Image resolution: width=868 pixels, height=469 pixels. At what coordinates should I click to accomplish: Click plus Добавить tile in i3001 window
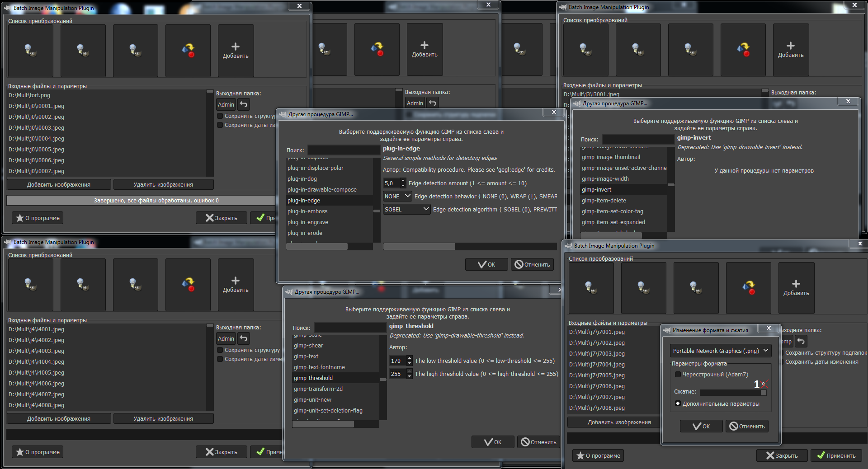tap(791, 50)
